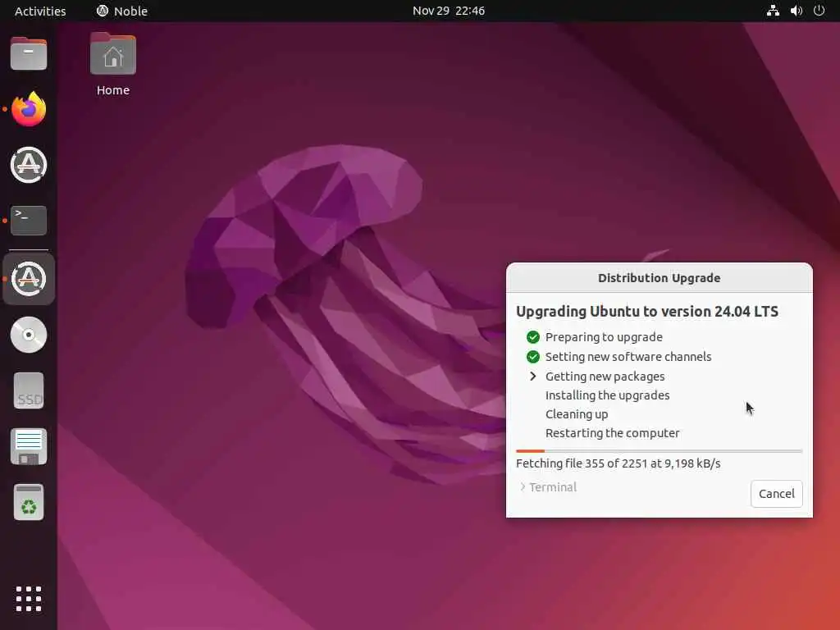Click the 'Restarting the computer' step
The width and height of the screenshot is (840, 630).
(x=612, y=433)
